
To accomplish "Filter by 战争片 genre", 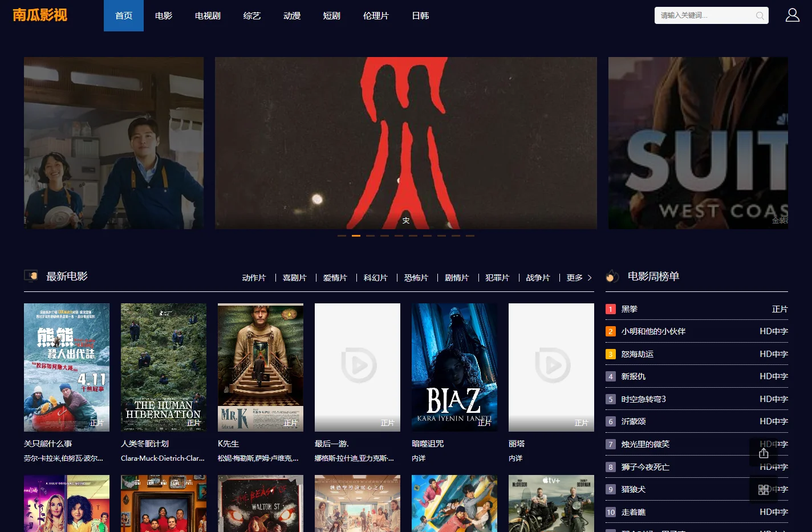I will click(537, 278).
